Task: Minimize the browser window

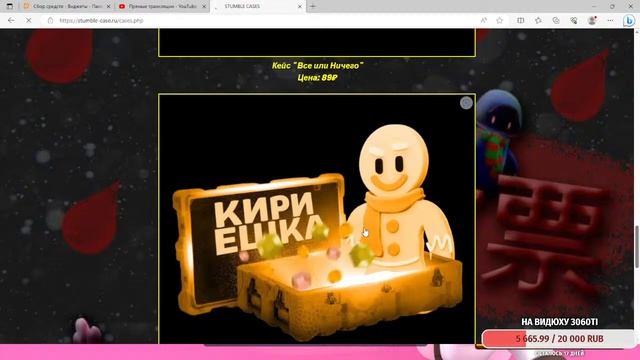Action: (x=594, y=6)
